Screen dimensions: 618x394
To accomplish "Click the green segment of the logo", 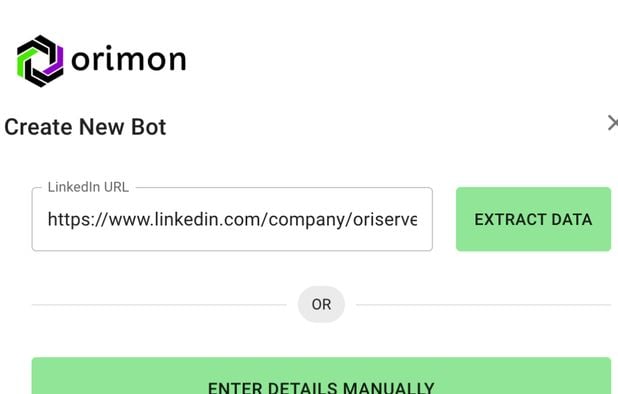I will 25,62.
